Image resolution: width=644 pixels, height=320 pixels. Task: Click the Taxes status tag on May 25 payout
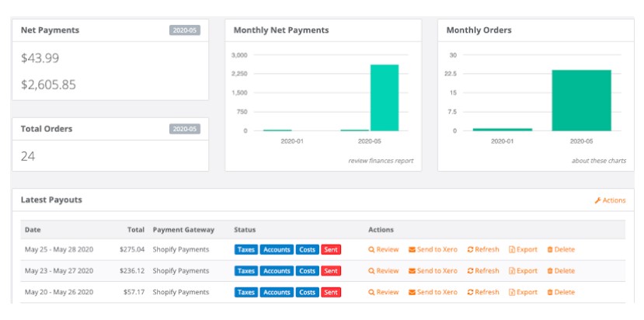pos(245,249)
